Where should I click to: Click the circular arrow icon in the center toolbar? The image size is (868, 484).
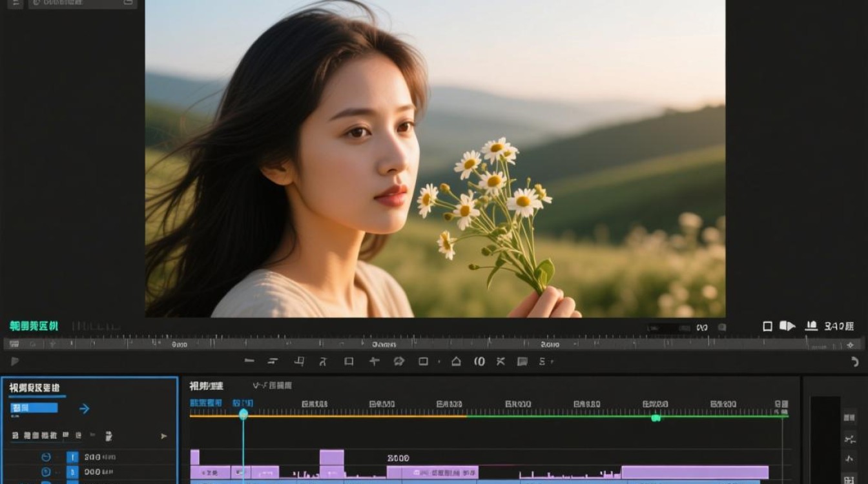tap(398, 361)
